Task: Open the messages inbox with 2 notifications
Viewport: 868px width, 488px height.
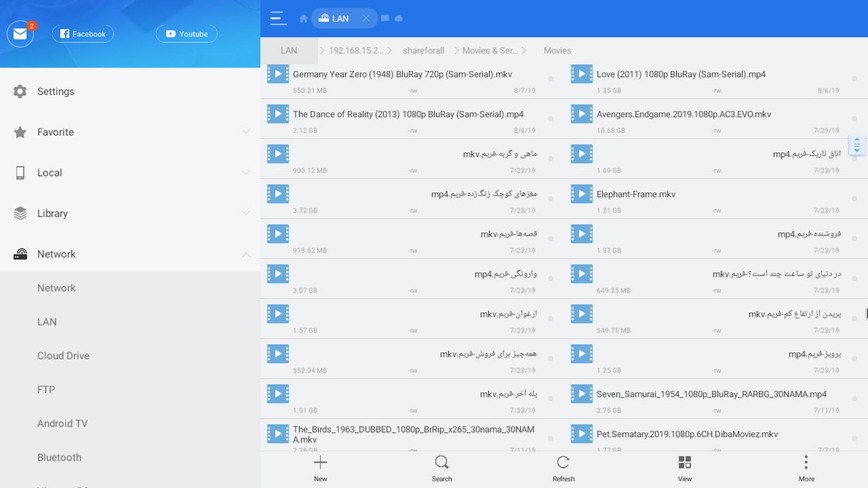Action: [x=20, y=33]
